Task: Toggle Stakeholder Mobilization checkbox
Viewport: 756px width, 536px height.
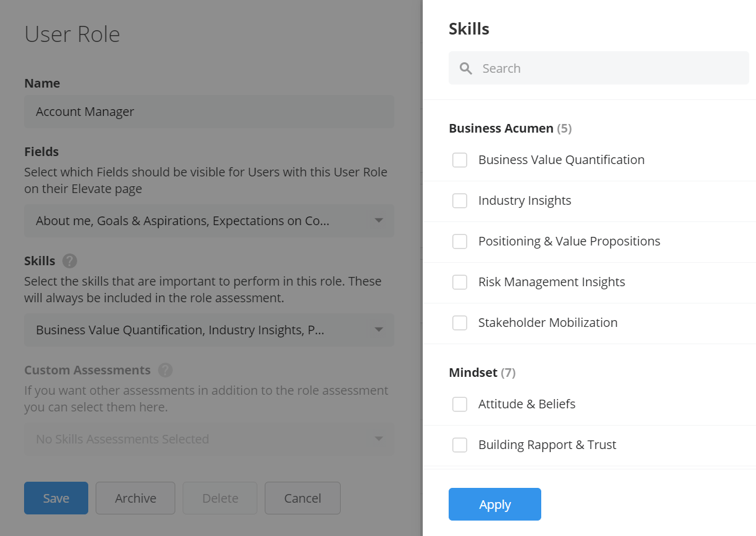Action: click(460, 323)
